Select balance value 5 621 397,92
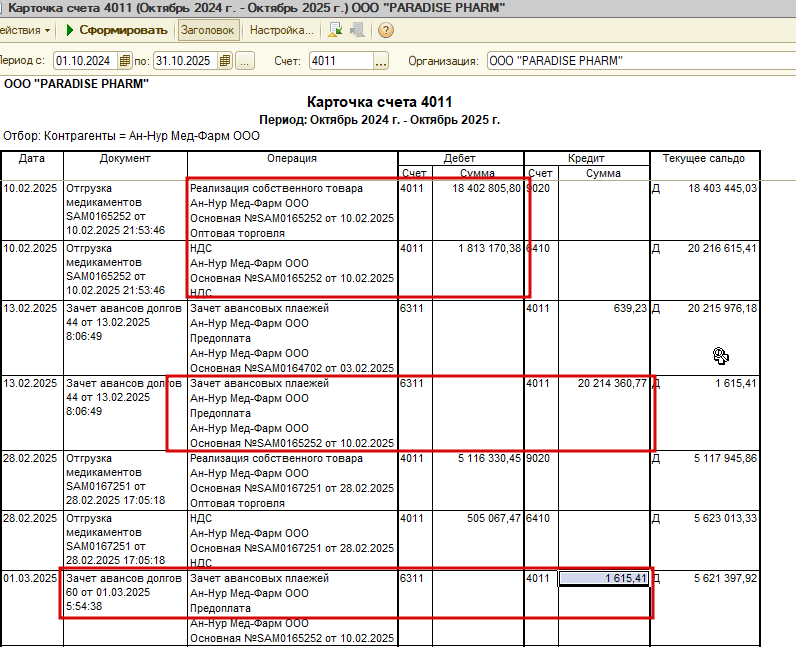 (725, 578)
